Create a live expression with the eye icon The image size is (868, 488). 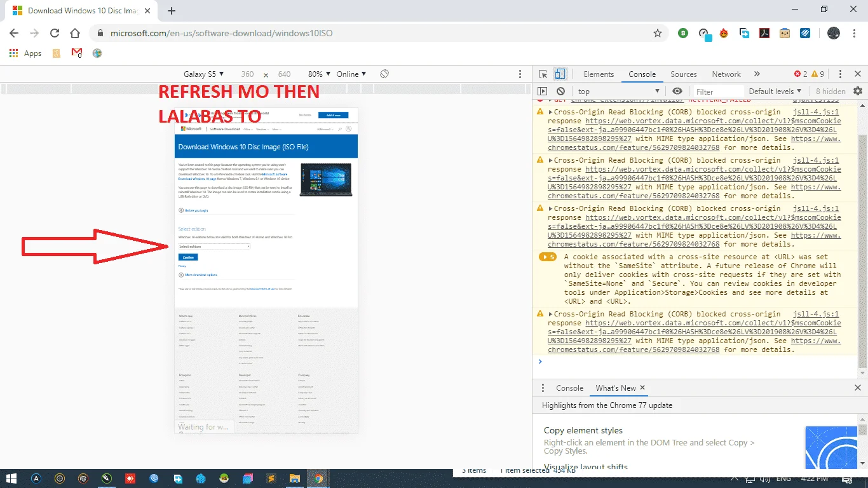[x=677, y=91]
